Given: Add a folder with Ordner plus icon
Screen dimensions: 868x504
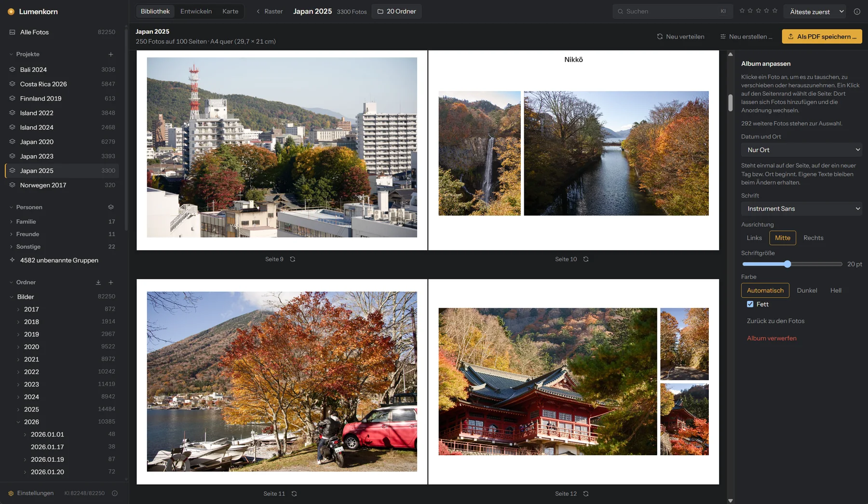Looking at the screenshot, I should pos(111,283).
